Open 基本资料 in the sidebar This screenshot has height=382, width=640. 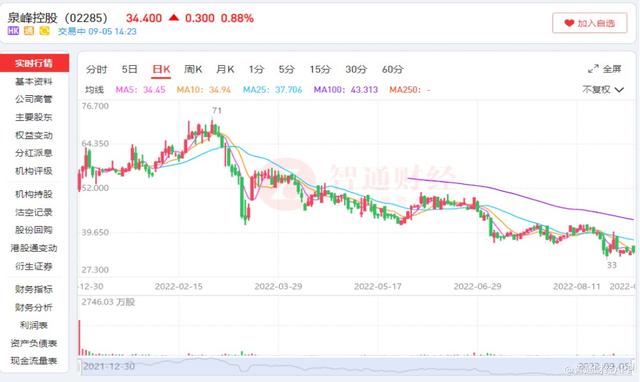(x=34, y=82)
